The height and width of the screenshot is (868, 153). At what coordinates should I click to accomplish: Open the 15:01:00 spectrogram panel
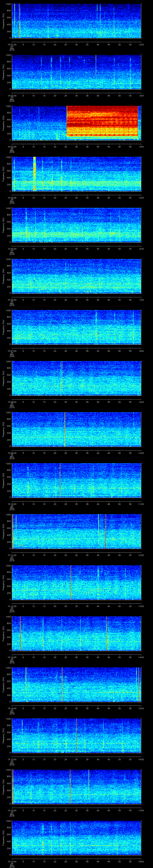click(76, 21)
